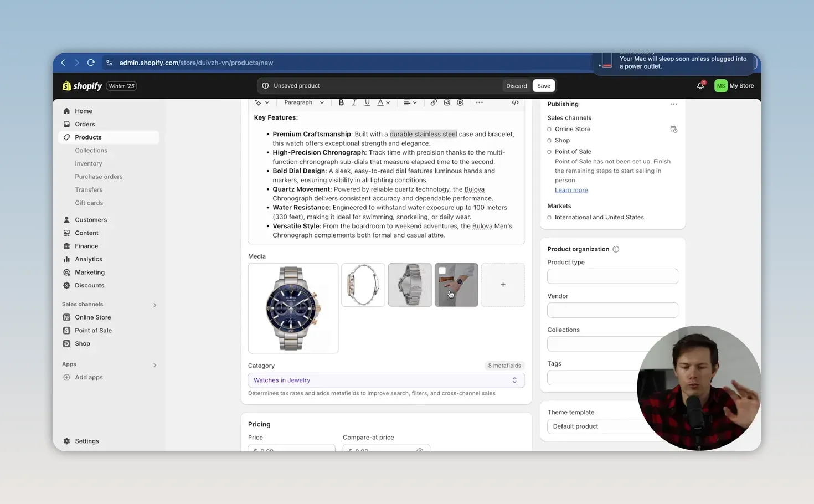The height and width of the screenshot is (504, 814).
Task: Add new media with the plus tile
Action: [x=503, y=285]
